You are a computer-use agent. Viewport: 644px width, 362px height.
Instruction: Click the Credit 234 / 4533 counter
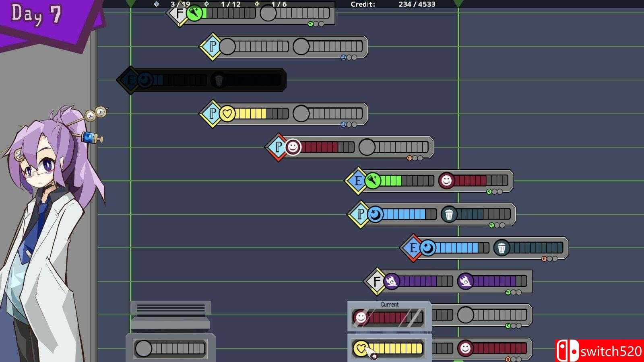(x=393, y=4)
